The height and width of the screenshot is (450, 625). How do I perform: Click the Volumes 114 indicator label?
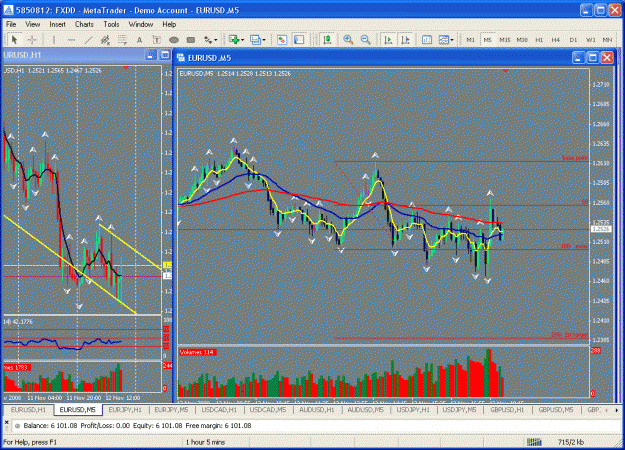point(198,352)
